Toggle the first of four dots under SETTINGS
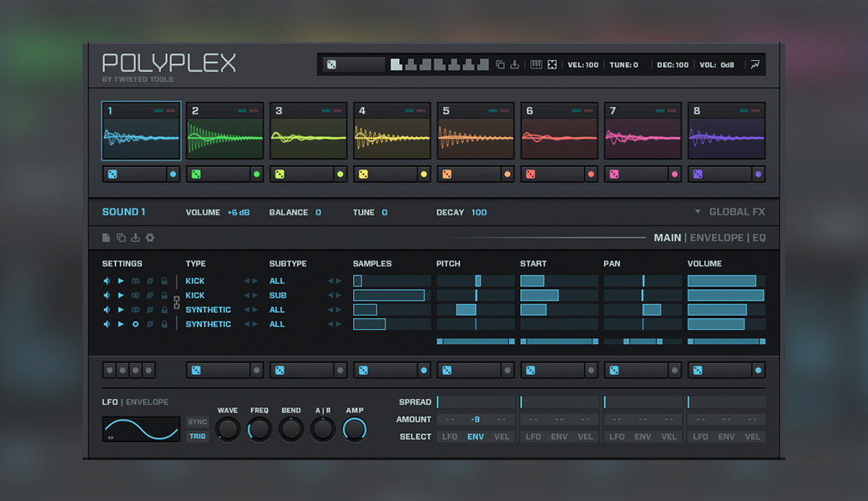Image resolution: width=868 pixels, height=501 pixels. (x=109, y=371)
